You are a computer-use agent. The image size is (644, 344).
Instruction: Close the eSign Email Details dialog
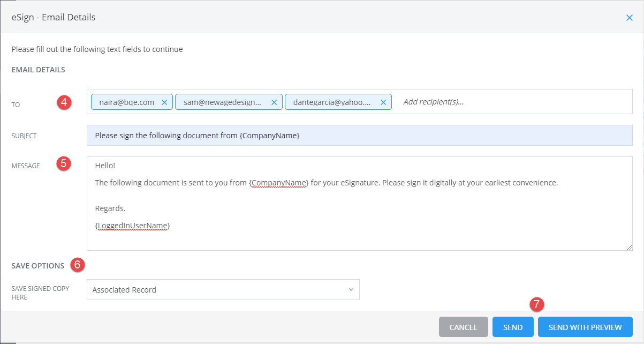(x=630, y=18)
